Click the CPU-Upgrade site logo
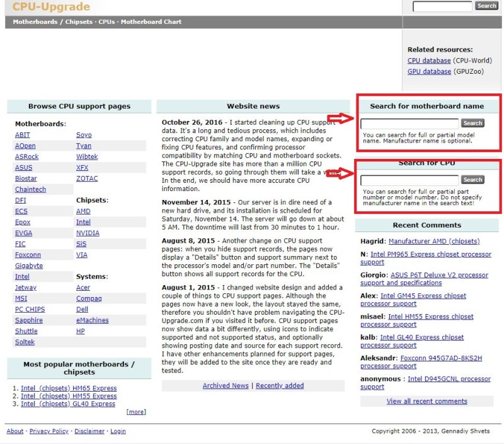Image resolution: width=504 pixels, height=444 pixels. (51, 6)
